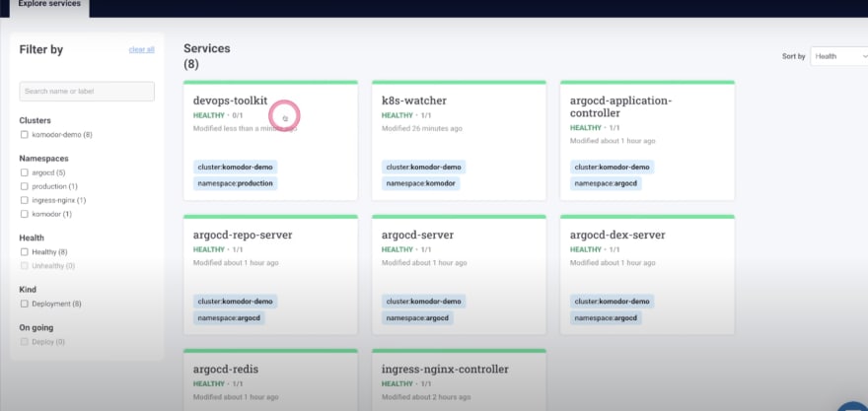Click HEALTHY status on ingress-nginx-controller card
This screenshot has width=868, height=411.
click(398, 383)
